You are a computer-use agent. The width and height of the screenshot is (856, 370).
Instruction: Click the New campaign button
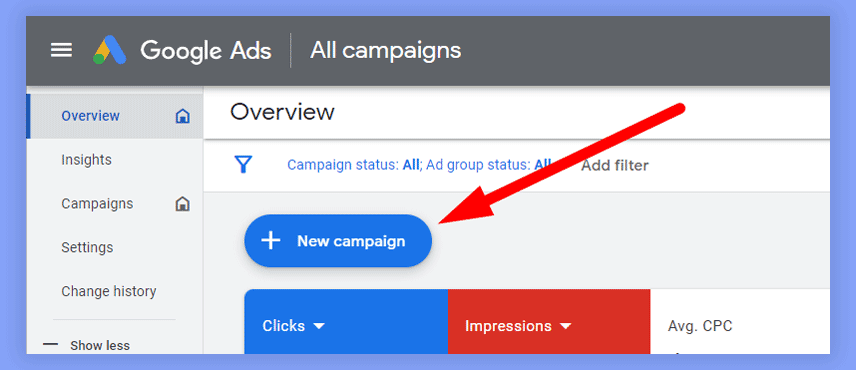338,241
